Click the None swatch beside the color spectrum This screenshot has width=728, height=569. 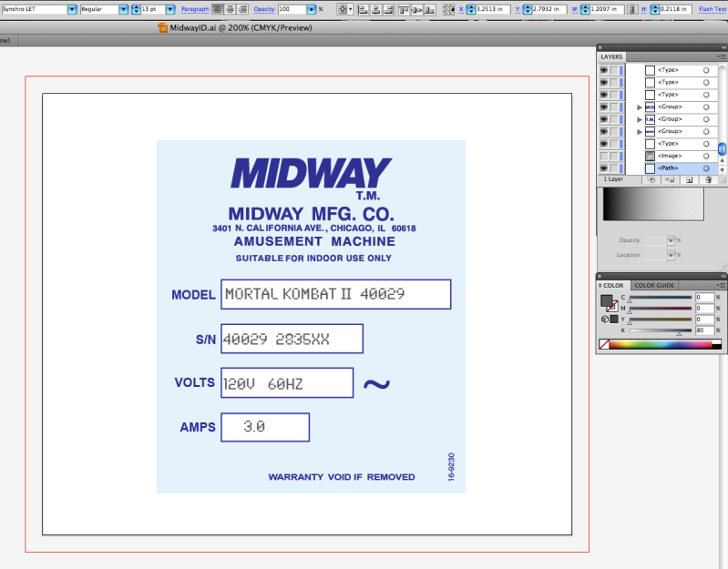[604, 344]
